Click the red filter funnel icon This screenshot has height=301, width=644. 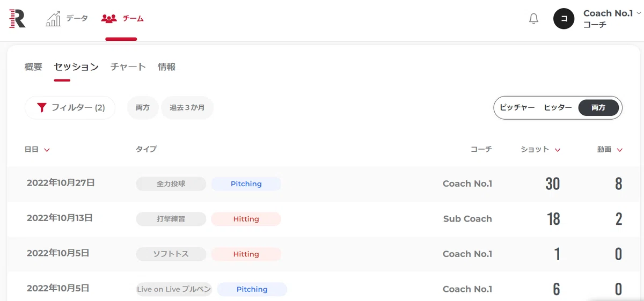42,108
